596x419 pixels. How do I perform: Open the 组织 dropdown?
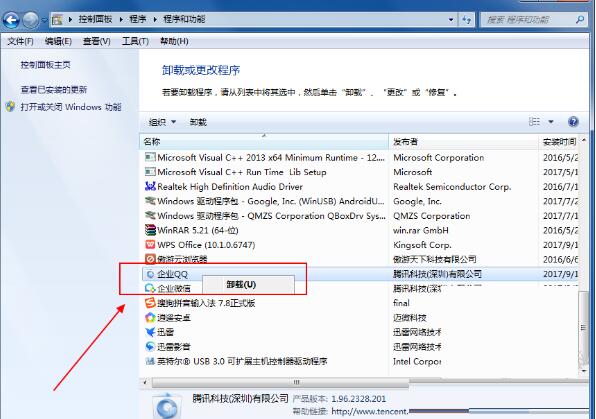click(x=162, y=122)
